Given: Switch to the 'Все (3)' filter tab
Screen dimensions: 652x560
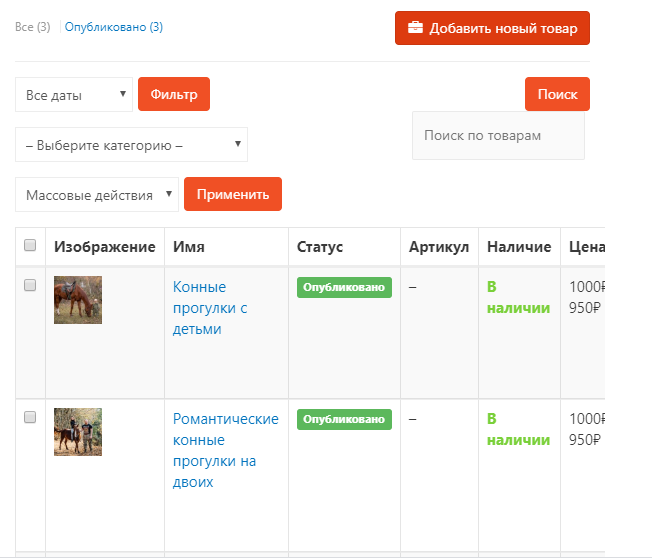Looking at the screenshot, I should pos(32,27).
